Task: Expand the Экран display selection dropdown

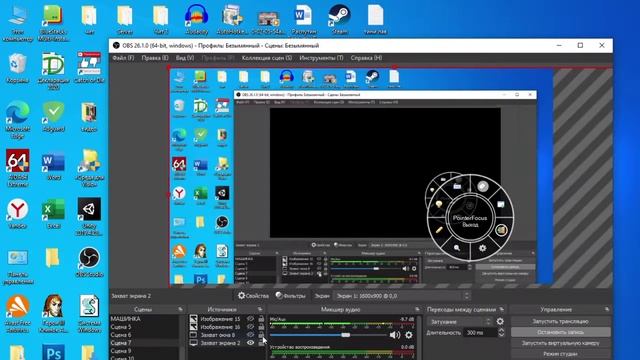Action: click(402, 296)
